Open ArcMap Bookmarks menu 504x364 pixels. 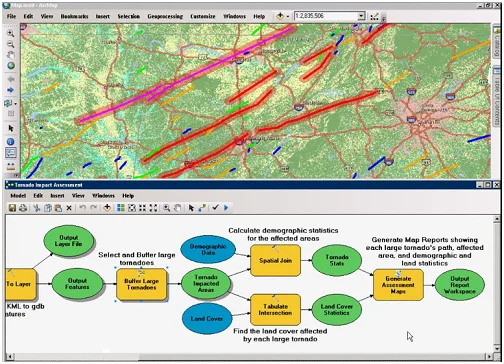click(x=74, y=16)
